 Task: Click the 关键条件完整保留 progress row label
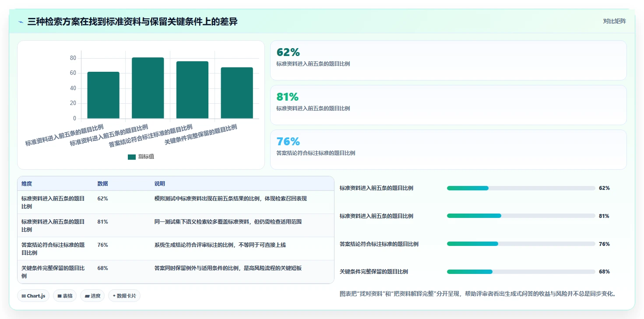(374, 272)
